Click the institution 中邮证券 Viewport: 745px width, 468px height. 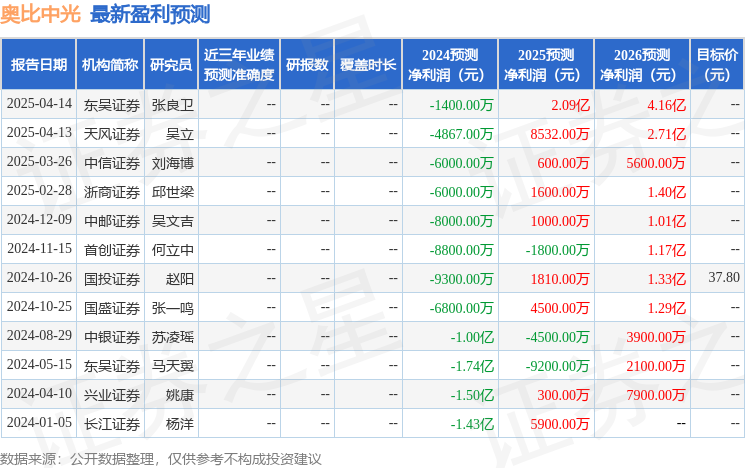click(x=112, y=221)
